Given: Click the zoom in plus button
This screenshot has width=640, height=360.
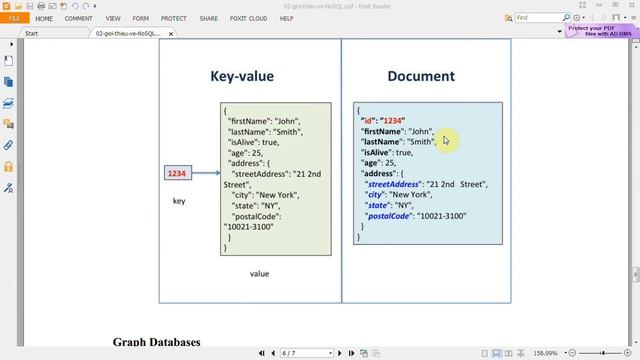Looking at the screenshot, I should point(628,353).
